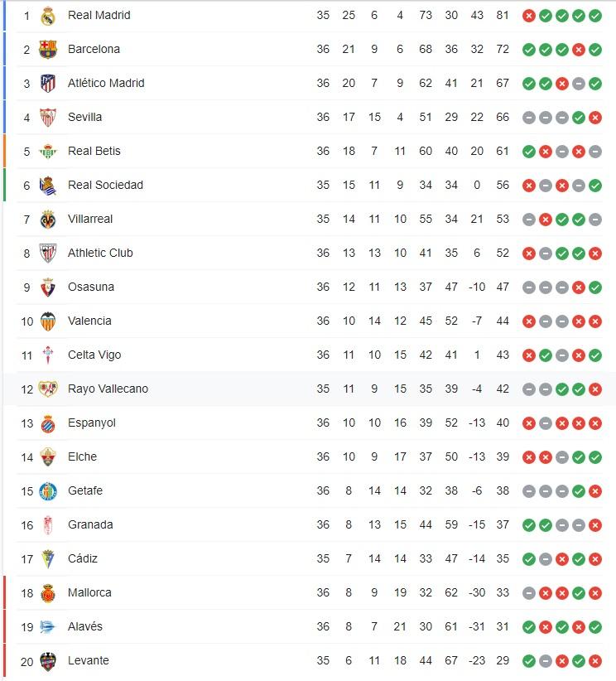Click Cádiz's goal difference value
Screen dimensions: 616x681
point(477,558)
